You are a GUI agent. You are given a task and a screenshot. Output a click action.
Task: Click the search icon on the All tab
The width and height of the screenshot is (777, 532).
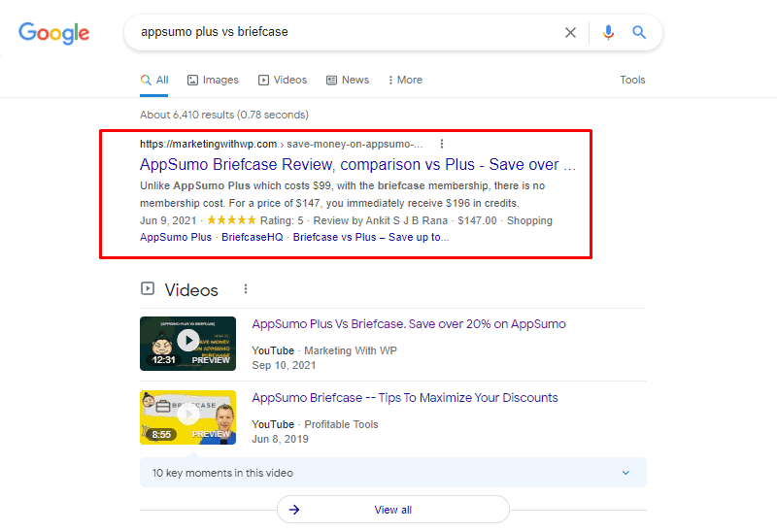146,80
